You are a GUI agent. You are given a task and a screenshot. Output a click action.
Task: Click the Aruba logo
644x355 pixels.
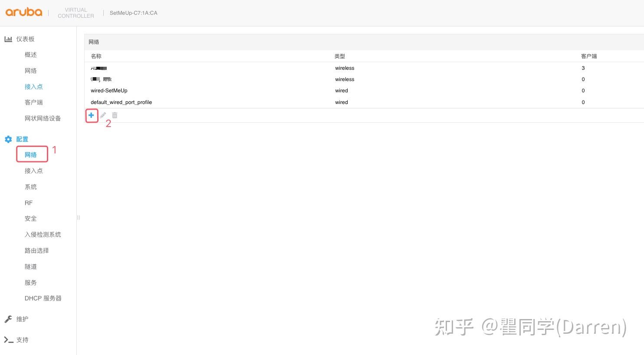(x=23, y=12)
